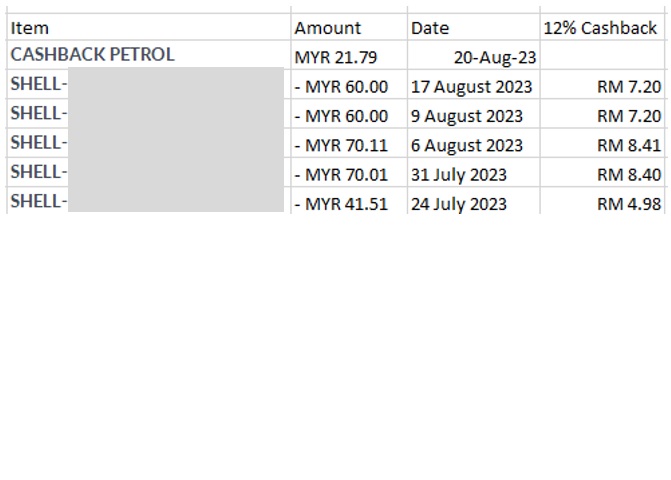Select the 17 August 2023 date cell
The width and height of the screenshot is (671, 480).
pyautogui.click(x=474, y=85)
